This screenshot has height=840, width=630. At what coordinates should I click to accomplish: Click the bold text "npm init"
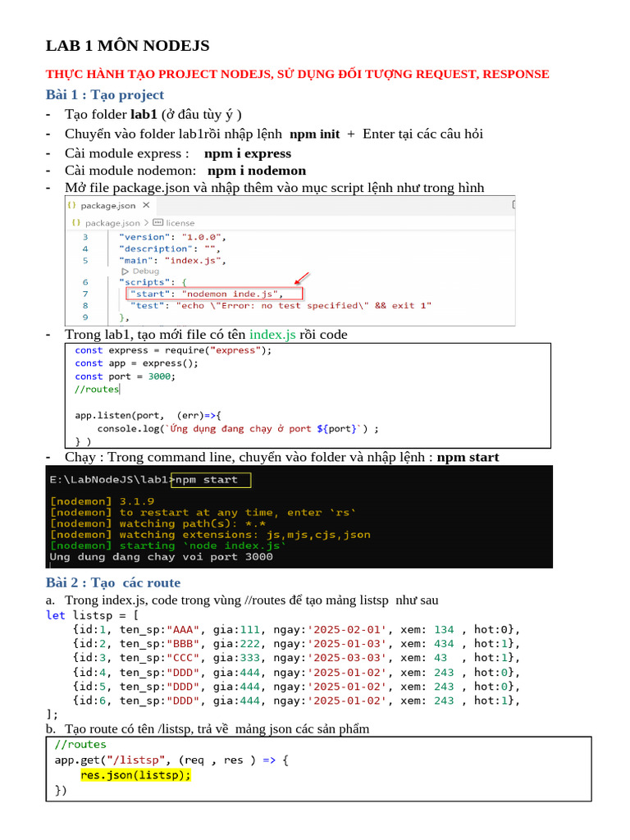(x=314, y=134)
